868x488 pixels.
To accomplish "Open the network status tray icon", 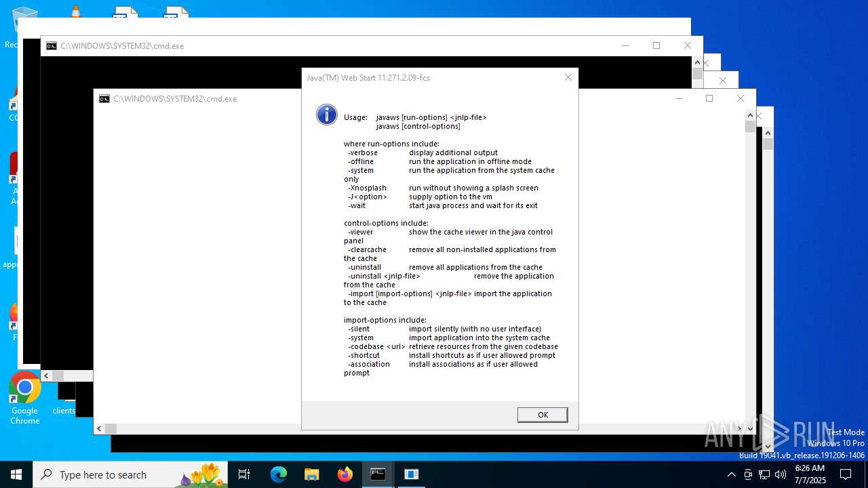I will pos(764,474).
